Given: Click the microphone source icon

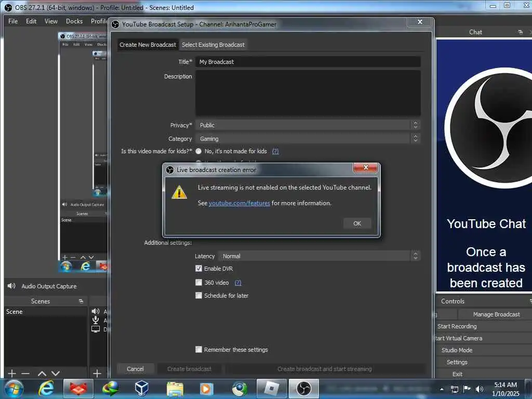Looking at the screenshot, I should (96, 320).
